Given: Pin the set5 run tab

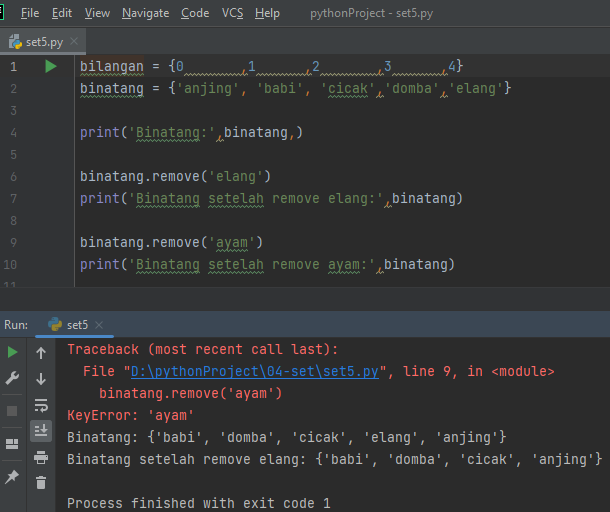Looking at the screenshot, I should pos(12,476).
